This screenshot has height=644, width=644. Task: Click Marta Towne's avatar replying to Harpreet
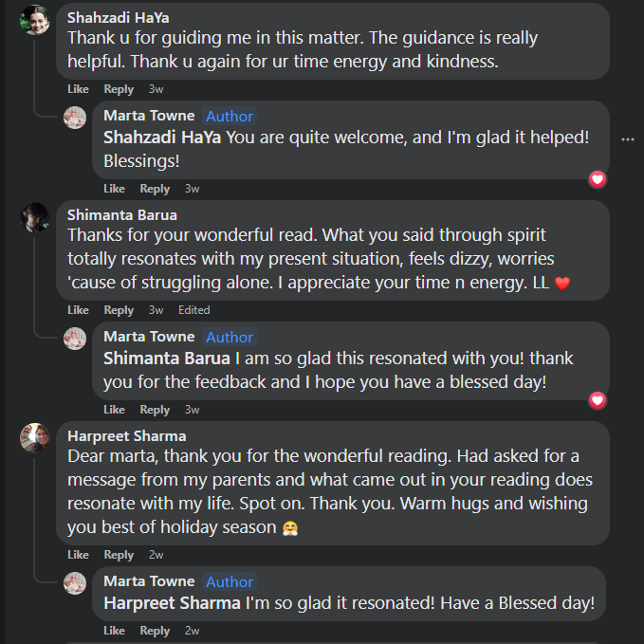pyautogui.click(x=75, y=582)
